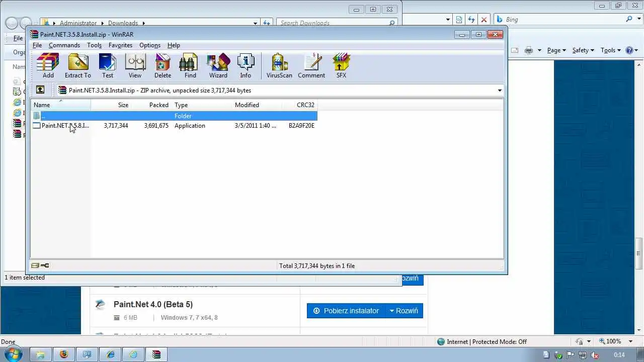Click the Extract To toolbar icon
644x362 pixels.
tap(77, 66)
